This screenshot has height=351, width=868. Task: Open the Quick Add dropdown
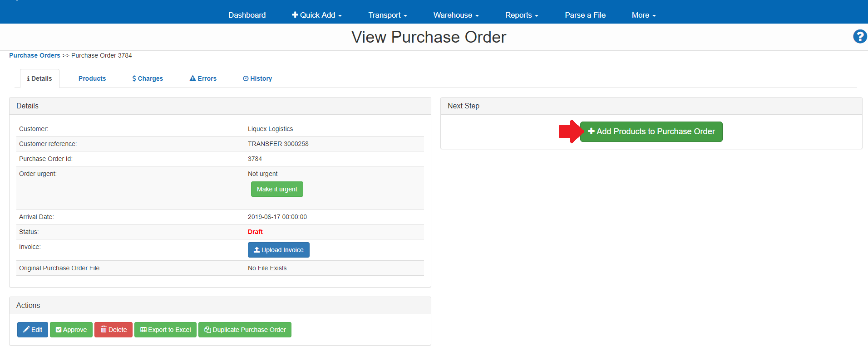tap(317, 15)
